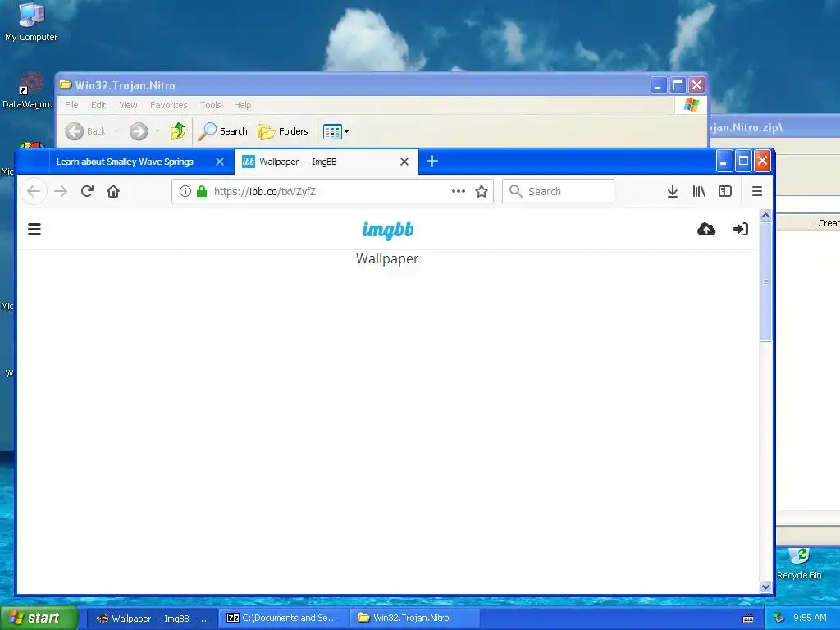Switch to Win32.Trojan.Nitro taskbar button
840x630 pixels.
tap(414, 619)
